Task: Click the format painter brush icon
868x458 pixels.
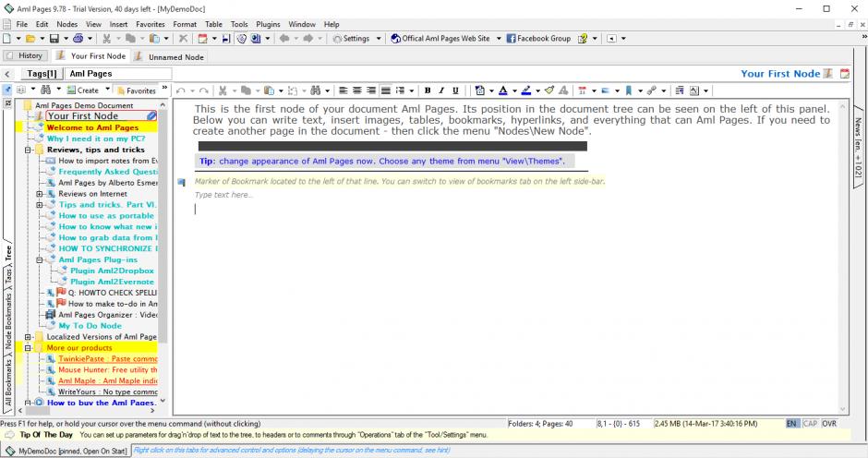Action: pyautogui.click(x=549, y=90)
